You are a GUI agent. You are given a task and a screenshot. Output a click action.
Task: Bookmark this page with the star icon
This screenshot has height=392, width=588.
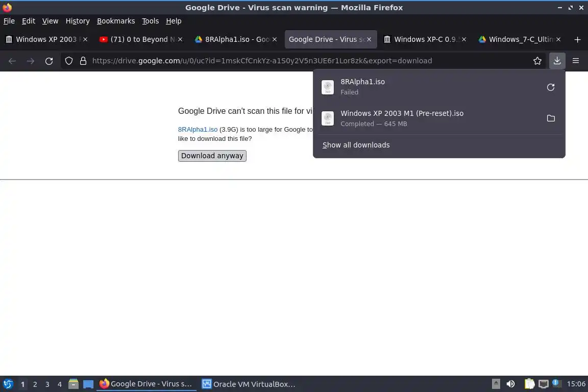coord(537,61)
